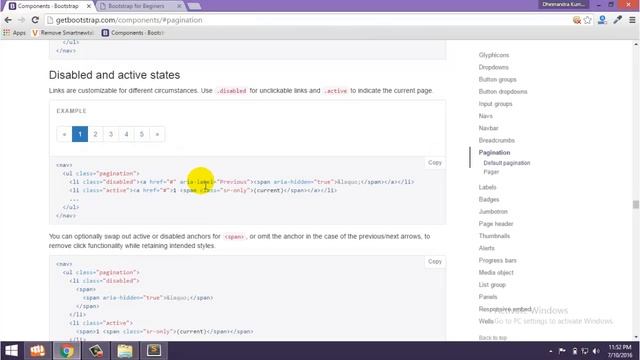
Task: Click the page vertical scrollbar thumb
Action: point(636,204)
